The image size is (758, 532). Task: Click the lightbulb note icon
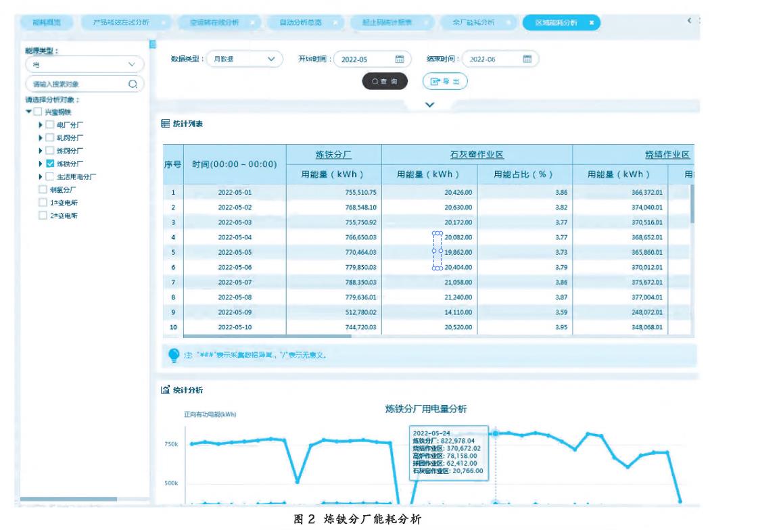(x=173, y=355)
